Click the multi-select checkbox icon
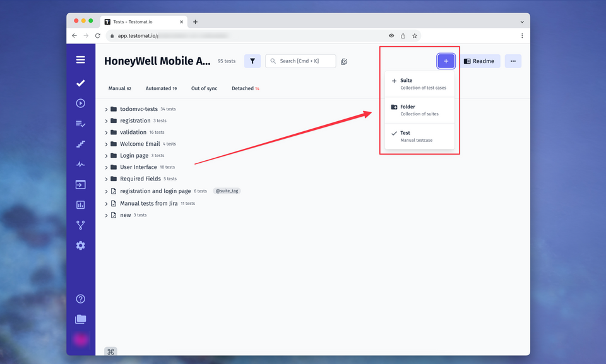 (x=344, y=61)
